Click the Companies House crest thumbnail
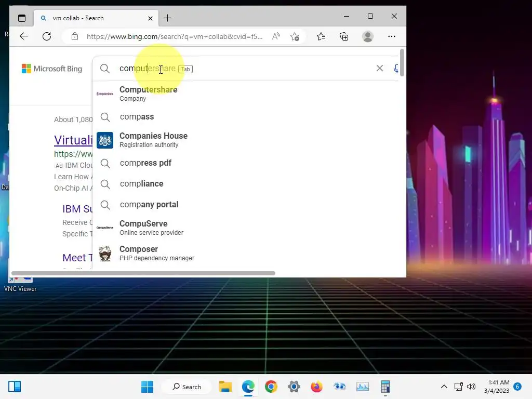This screenshot has height=399, width=532. pos(105,140)
